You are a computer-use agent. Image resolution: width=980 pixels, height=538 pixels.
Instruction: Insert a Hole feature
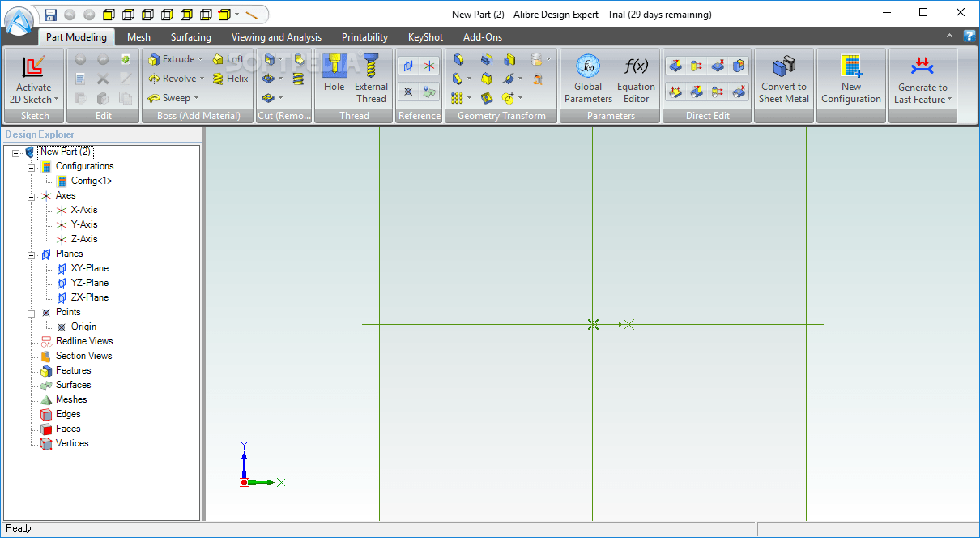[x=334, y=74]
